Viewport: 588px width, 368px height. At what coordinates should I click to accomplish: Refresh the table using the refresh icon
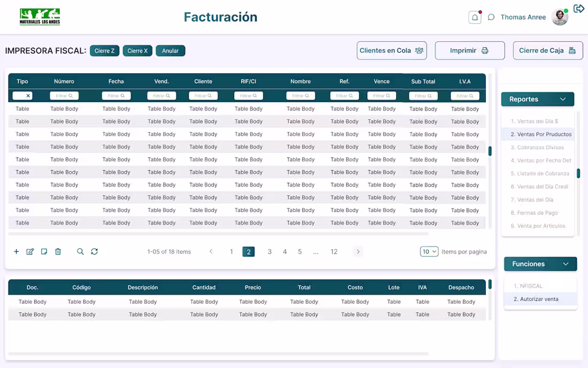tap(95, 251)
